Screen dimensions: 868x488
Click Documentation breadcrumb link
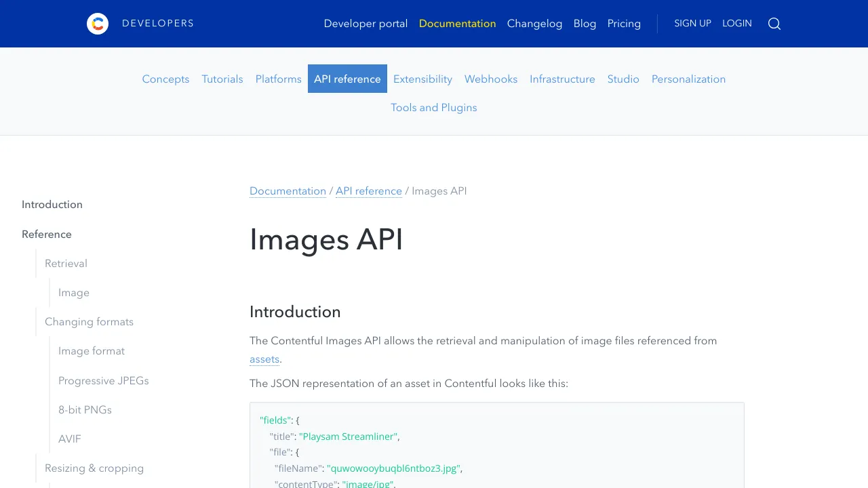(288, 191)
